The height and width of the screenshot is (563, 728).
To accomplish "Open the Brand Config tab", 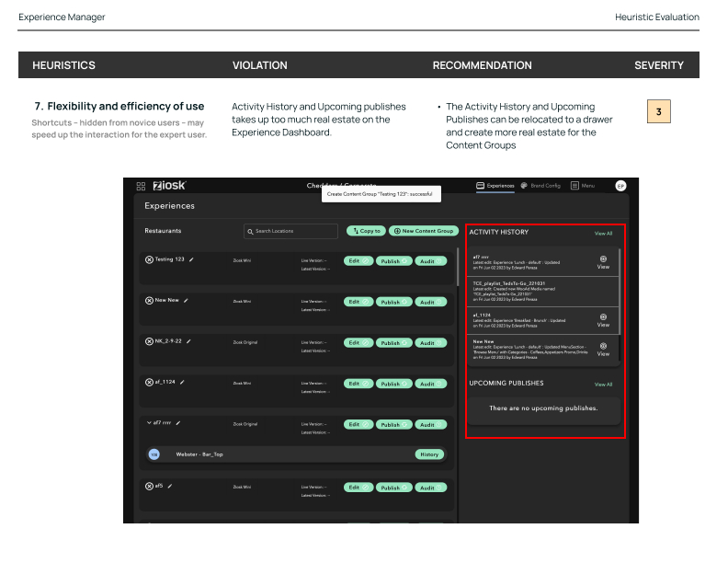I will tap(540, 186).
